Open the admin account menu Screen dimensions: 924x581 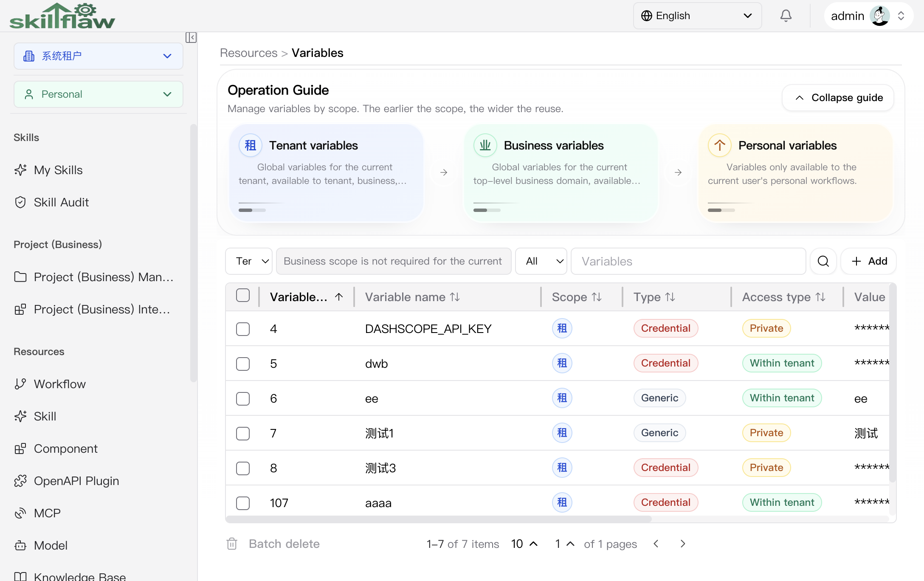869,16
